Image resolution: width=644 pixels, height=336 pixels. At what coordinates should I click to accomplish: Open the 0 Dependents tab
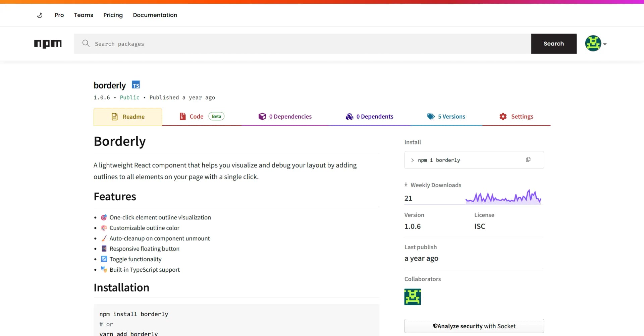pyautogui.click(x=369, y=117)
